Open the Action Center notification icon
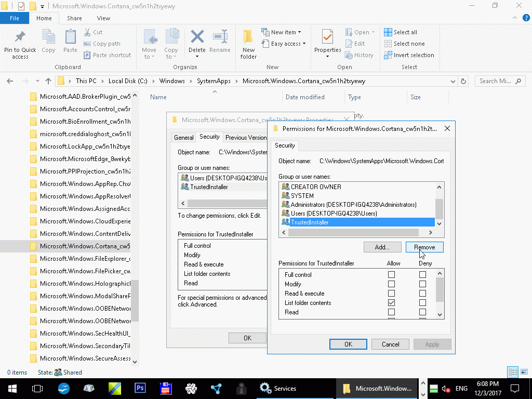 (515, 389)
